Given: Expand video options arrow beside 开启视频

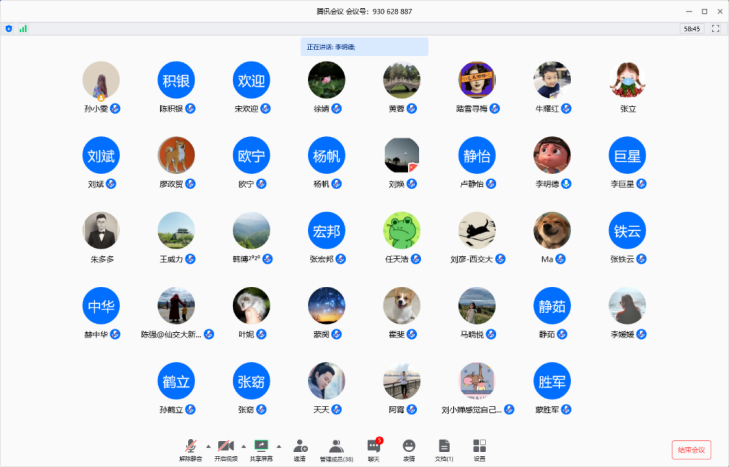Looking at the screenshot, I should pyautogui.click(x=243, y=445).
